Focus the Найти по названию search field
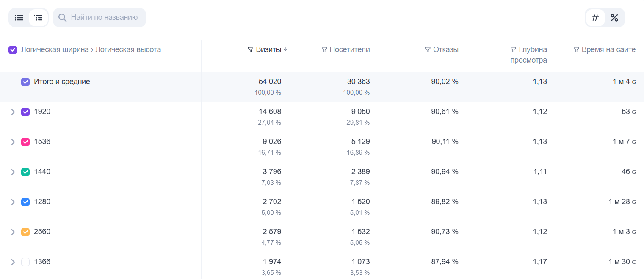644x279 pixels. point(100,18)
